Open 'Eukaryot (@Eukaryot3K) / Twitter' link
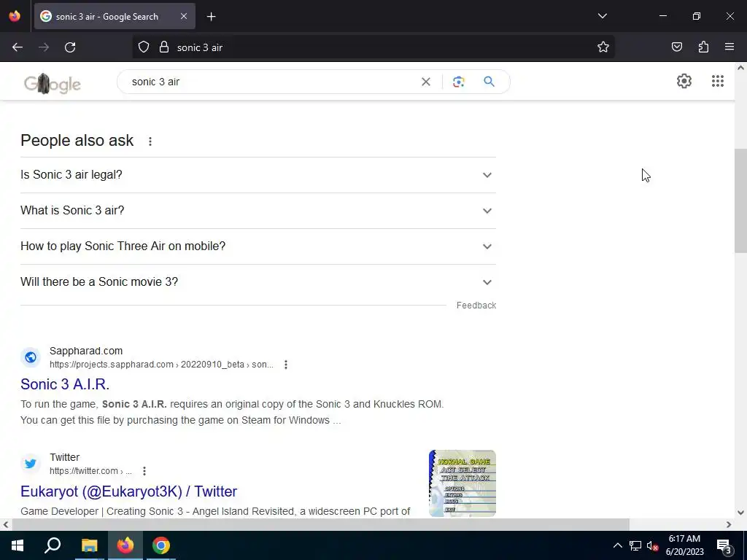 128,491
